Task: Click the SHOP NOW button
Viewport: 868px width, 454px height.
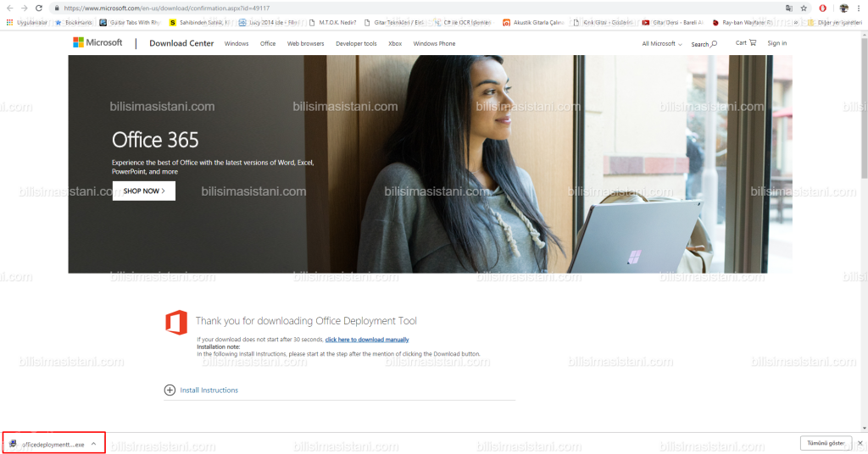Action: click(144, 191)
